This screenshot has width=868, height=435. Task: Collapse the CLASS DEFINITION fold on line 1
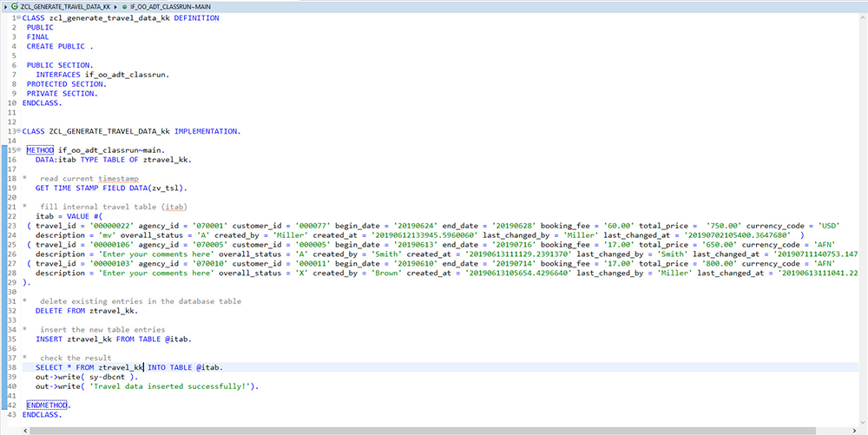(19, 17)
